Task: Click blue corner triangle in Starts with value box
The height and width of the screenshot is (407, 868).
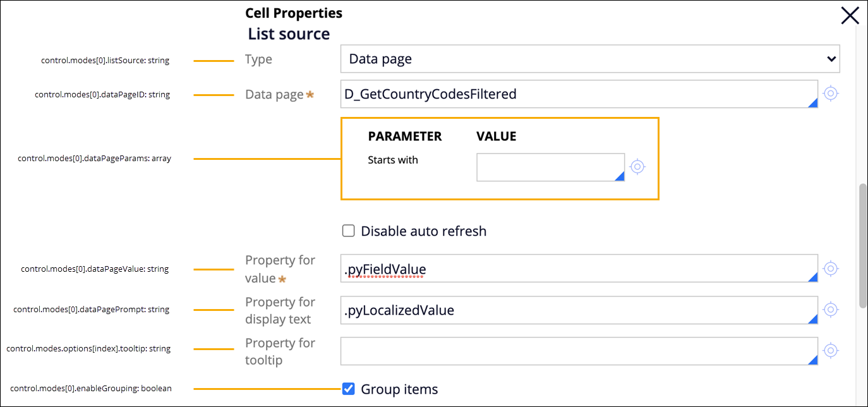Action: (620, 176)
